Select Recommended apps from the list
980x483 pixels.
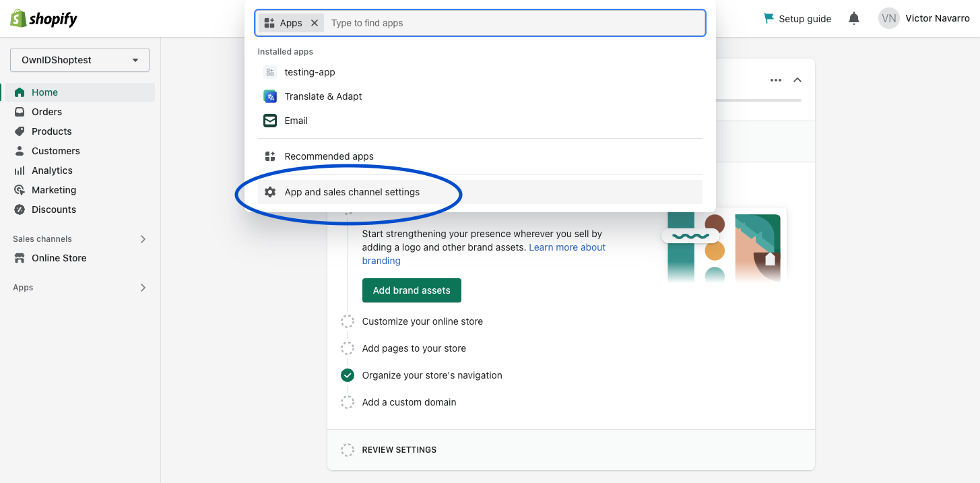(329, 156)
